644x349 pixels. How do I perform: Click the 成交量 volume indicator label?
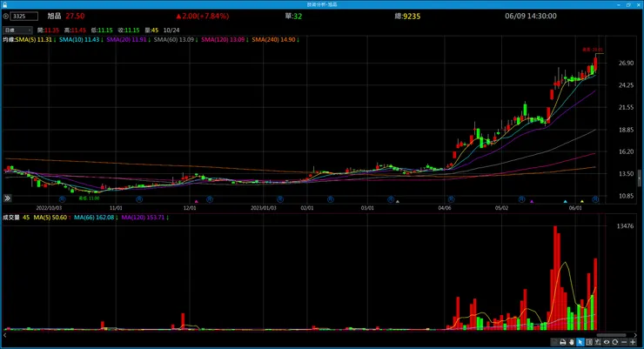click(11, 218)
